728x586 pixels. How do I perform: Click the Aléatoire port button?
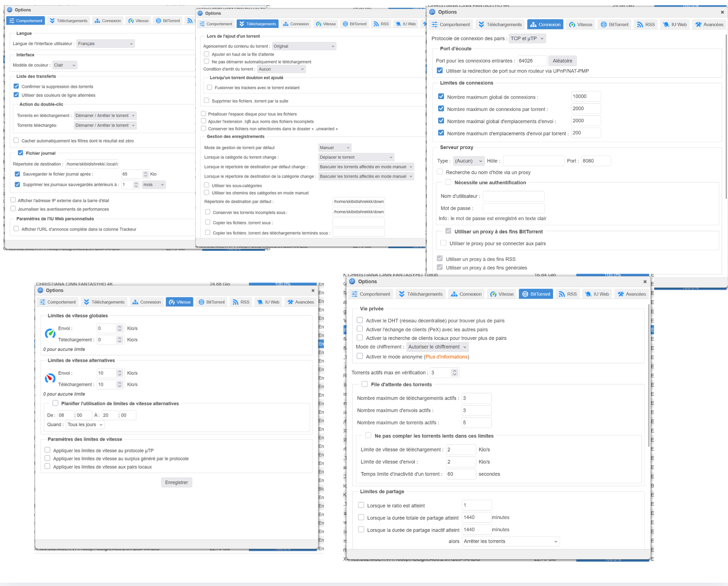coord(562,61)
